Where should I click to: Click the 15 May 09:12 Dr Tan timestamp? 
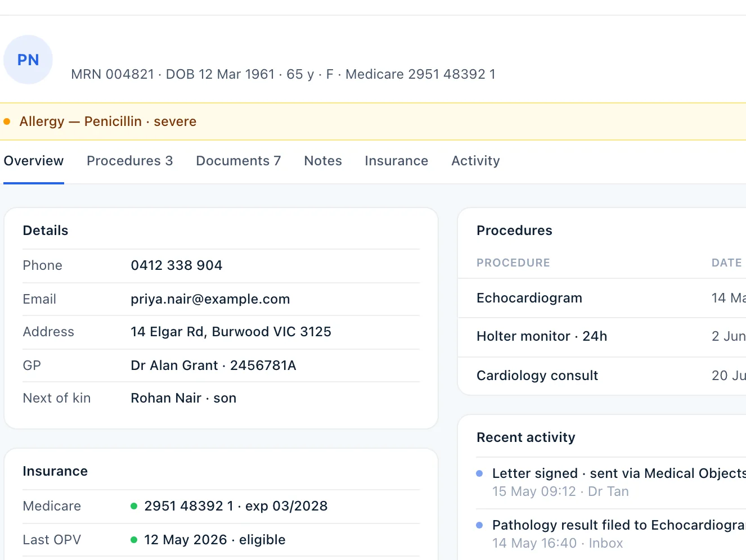point(560,491)
